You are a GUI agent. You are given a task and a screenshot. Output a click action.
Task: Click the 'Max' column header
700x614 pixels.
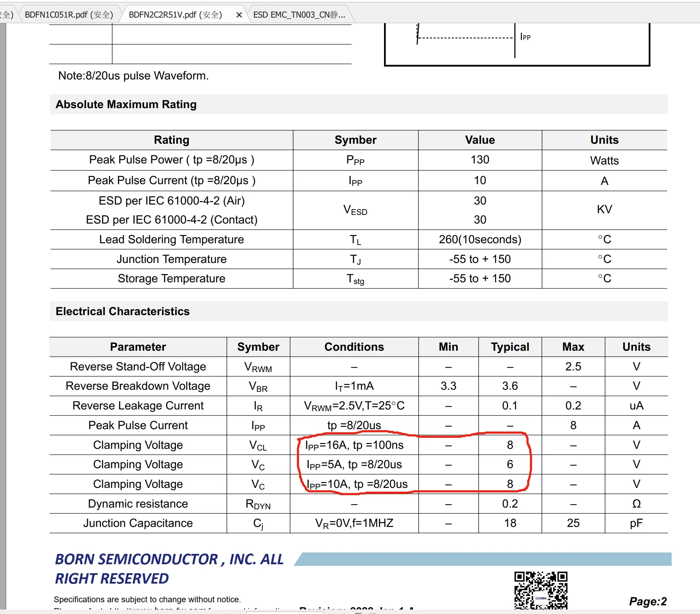pos(573,347)
